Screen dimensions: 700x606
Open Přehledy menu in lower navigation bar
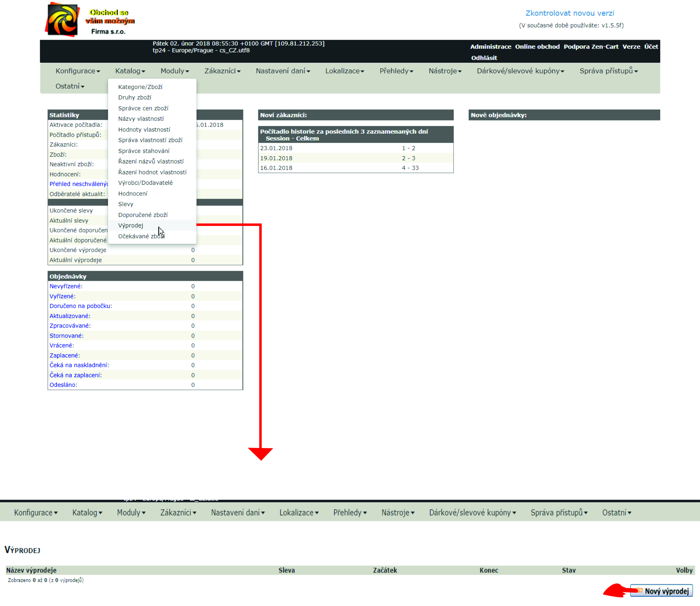(350, 513)
